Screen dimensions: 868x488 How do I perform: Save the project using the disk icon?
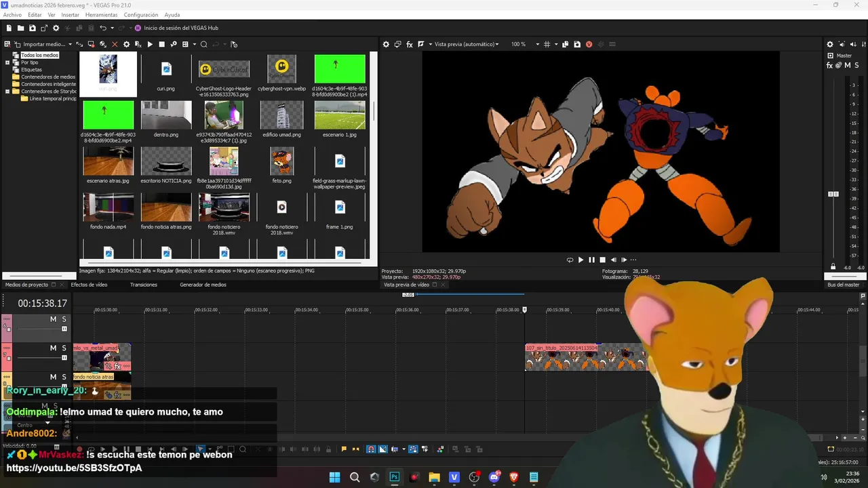click(x=32, y=28)
